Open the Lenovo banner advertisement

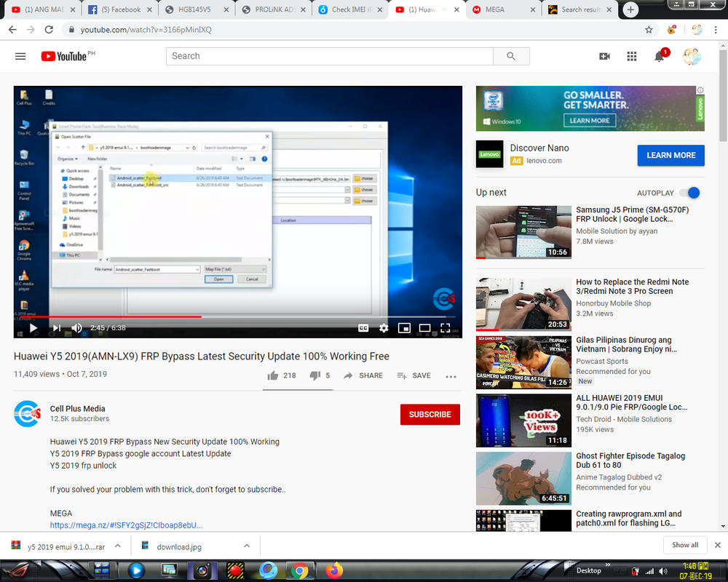[590, 108]
